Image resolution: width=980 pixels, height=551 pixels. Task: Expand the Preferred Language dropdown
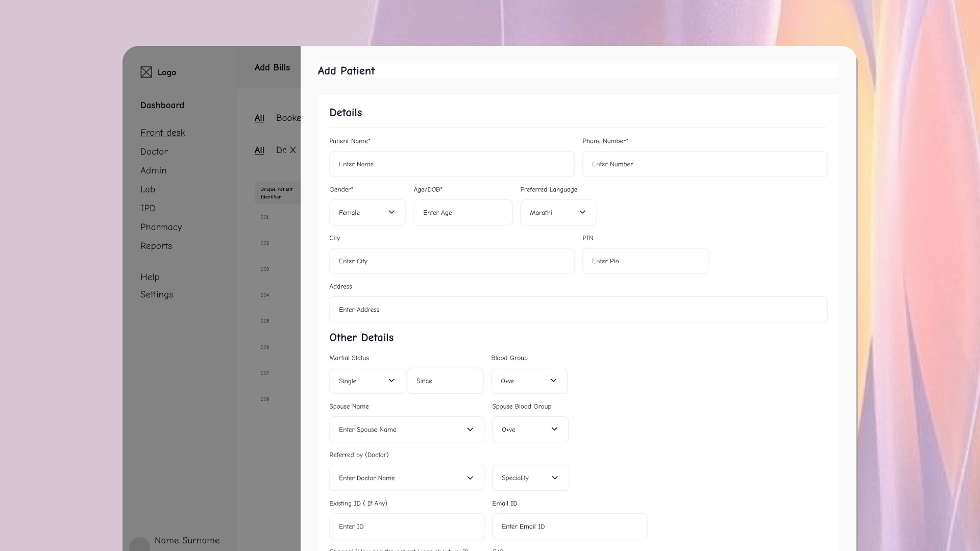(558, 213)
